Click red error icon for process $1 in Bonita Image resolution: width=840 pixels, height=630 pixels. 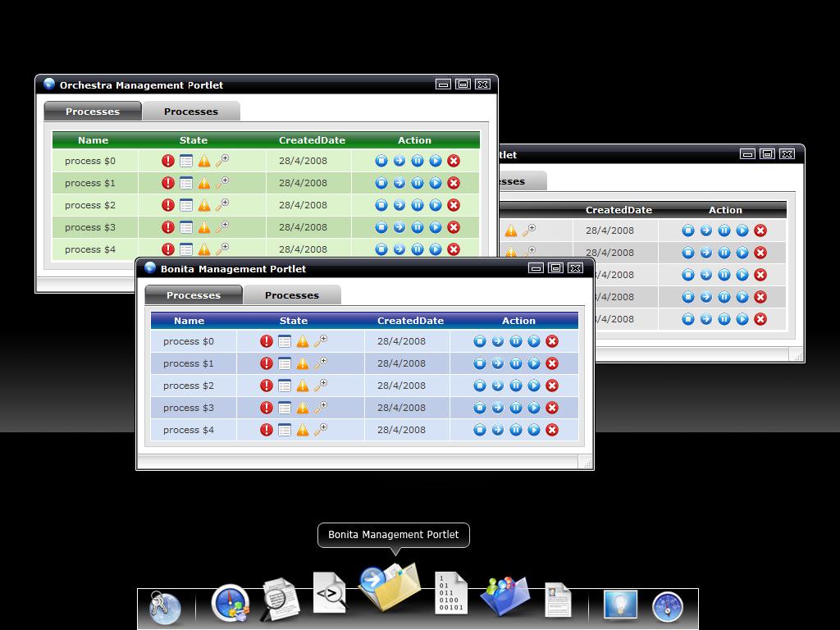[x=267, y=363]
